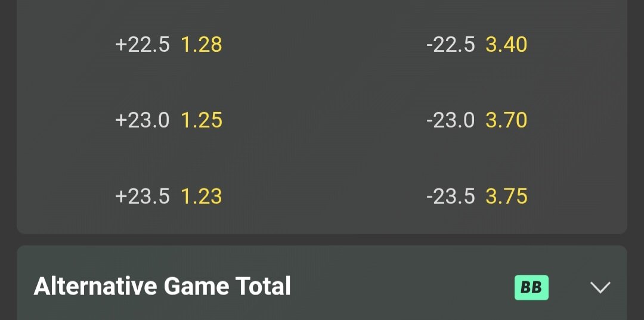This screenshot has height=320, width=644.
Task: Click the +23.0 handicap label
Action: tap(143, 120)
